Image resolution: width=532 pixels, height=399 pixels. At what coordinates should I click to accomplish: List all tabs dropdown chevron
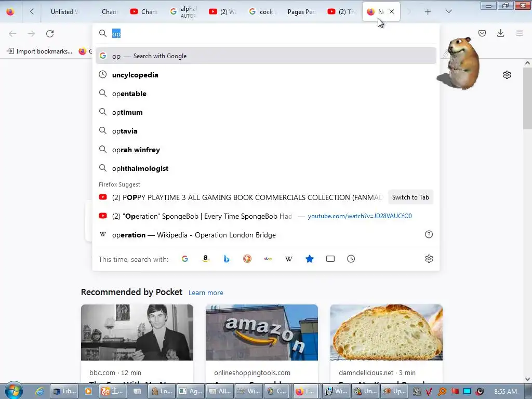[448, 12]
